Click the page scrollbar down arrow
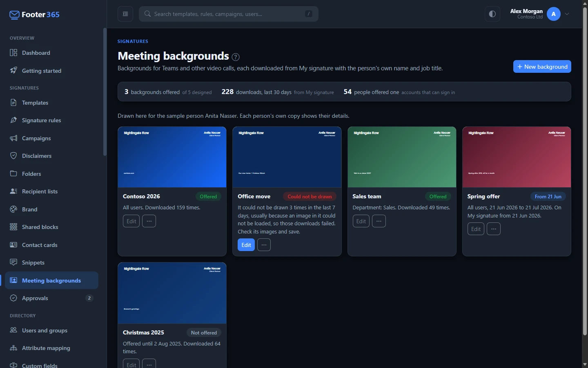Image resolution: width=588 pixels, height=368 pixels. pos(585,364)
